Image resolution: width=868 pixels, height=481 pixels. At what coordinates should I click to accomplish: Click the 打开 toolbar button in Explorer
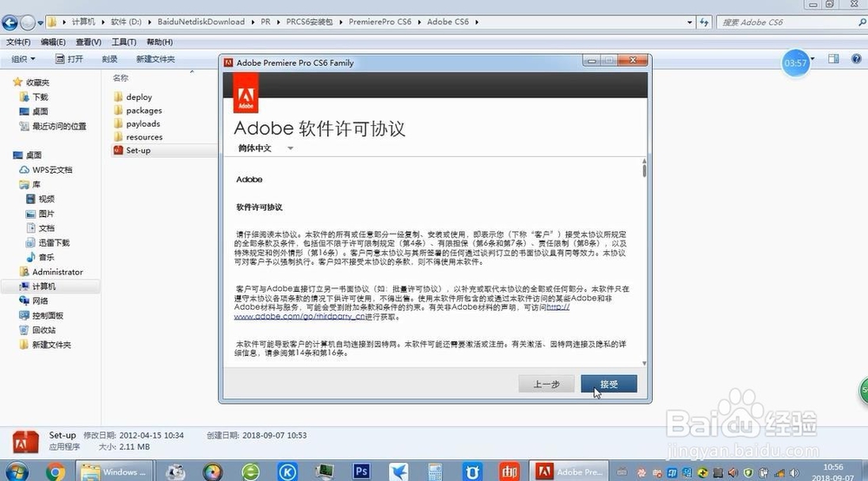(69, 59)
